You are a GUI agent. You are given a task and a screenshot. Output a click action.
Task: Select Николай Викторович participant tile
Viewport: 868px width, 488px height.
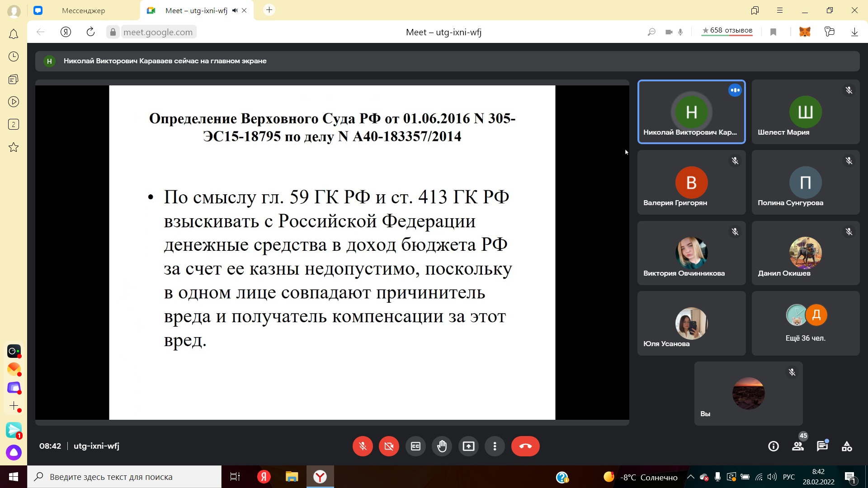coord(691,112)
